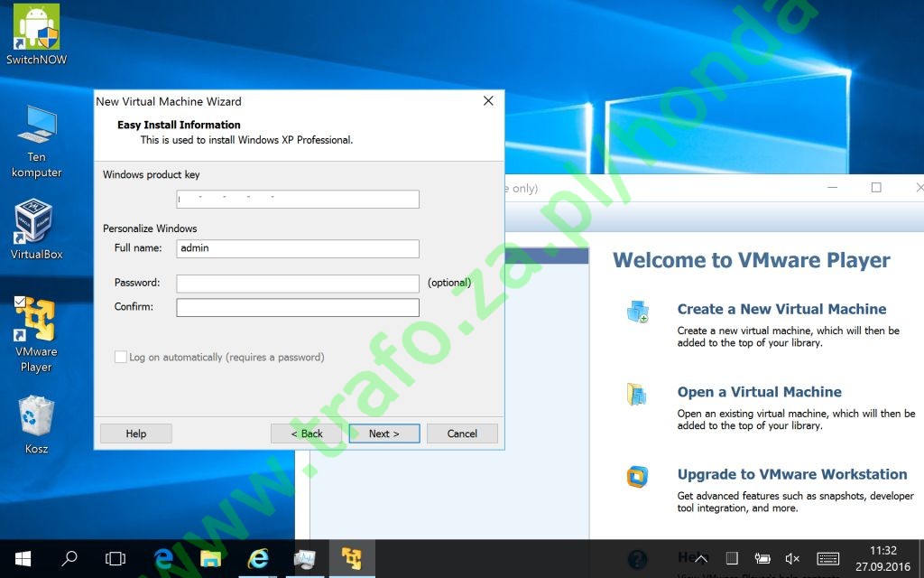This screenshot has width=924, height=578.
Task: Click the Personalize Windows label
Action: pyautogui.click(x=150, y=228)
